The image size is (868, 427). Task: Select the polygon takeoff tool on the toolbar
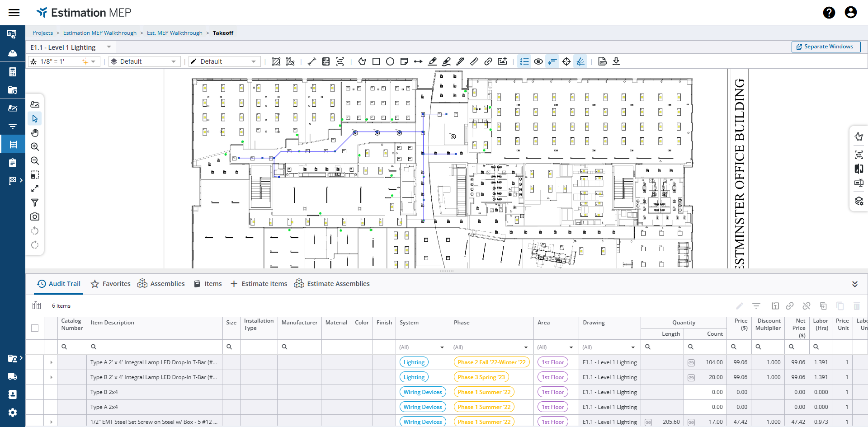[362, 61]
